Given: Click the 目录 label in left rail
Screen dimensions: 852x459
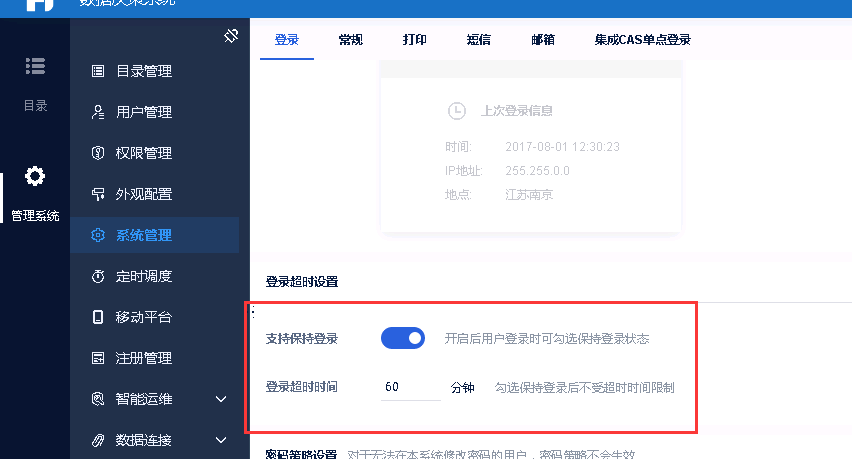Looking at the screenshot, I should pyautogui.click(x=35, y=105).
